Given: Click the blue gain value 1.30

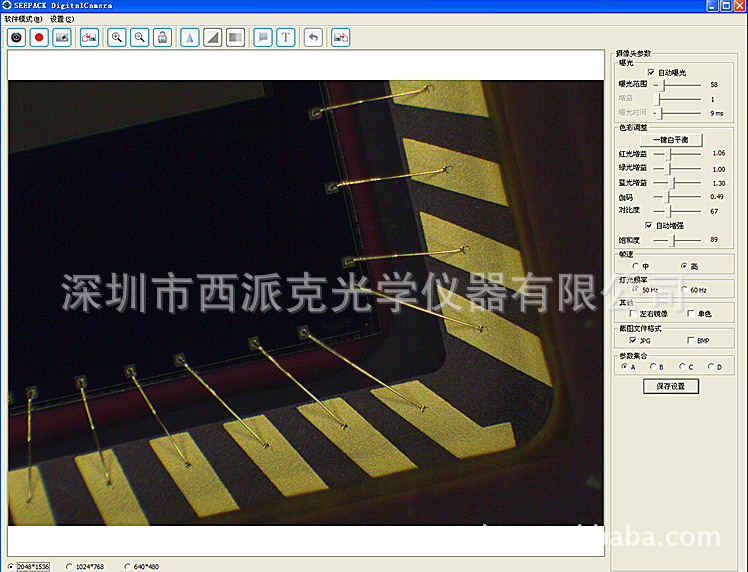Looking at the screenshot, I should pos(718,183).
